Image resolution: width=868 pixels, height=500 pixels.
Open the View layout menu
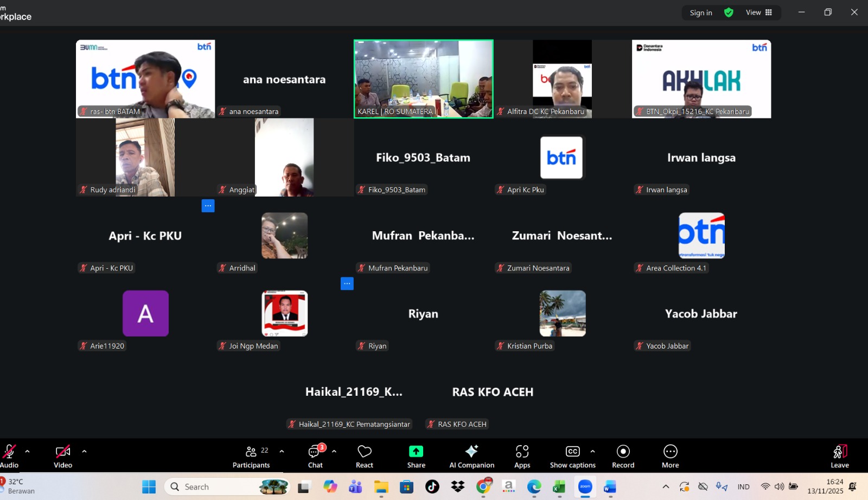coord(759,12)
